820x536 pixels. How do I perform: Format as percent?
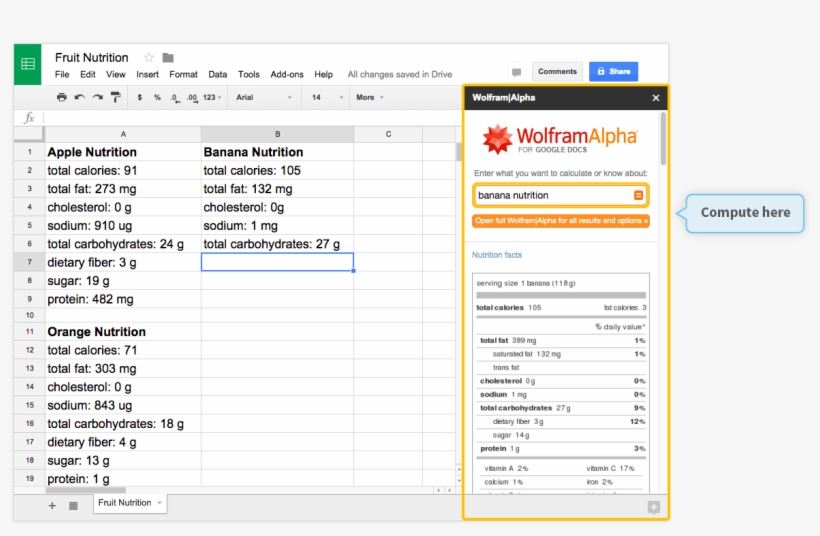tap(157, 97)
